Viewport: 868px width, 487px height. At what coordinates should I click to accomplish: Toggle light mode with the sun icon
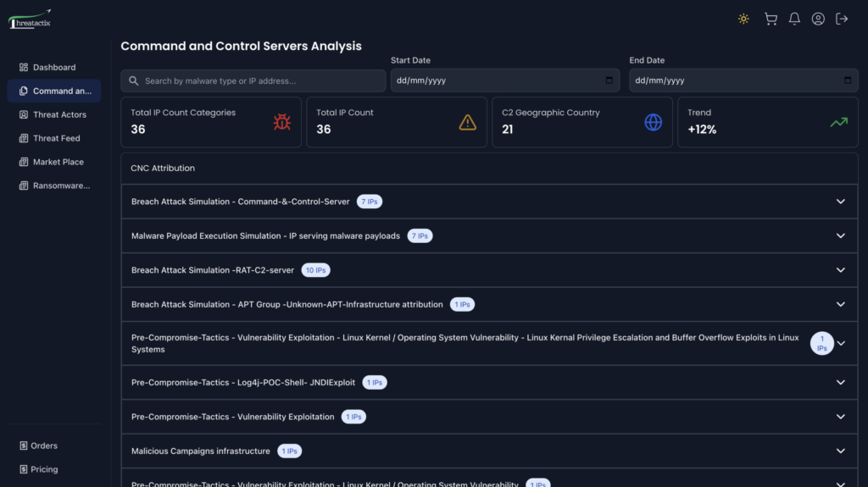743,19
